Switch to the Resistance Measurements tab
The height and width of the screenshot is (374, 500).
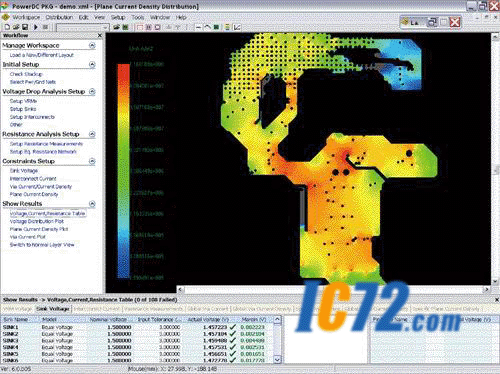click(154, 309)
